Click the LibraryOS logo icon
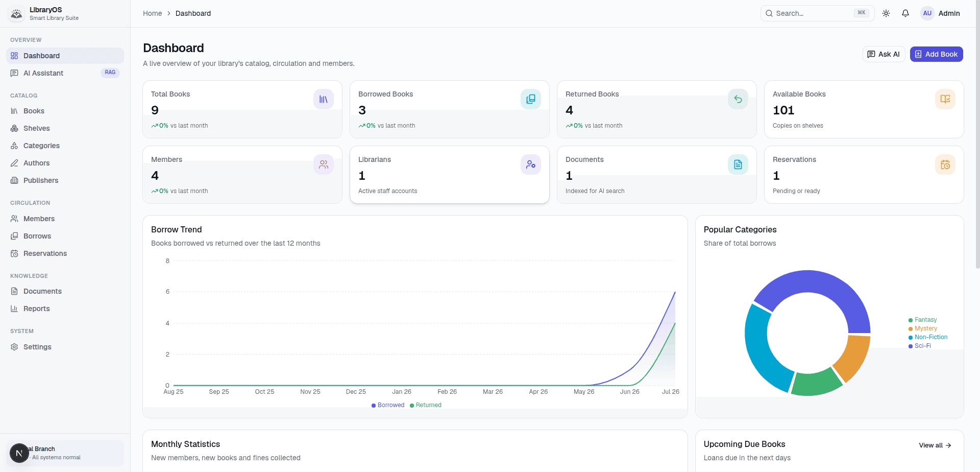Viewport: 980px width, 472px height. point(17,14)
